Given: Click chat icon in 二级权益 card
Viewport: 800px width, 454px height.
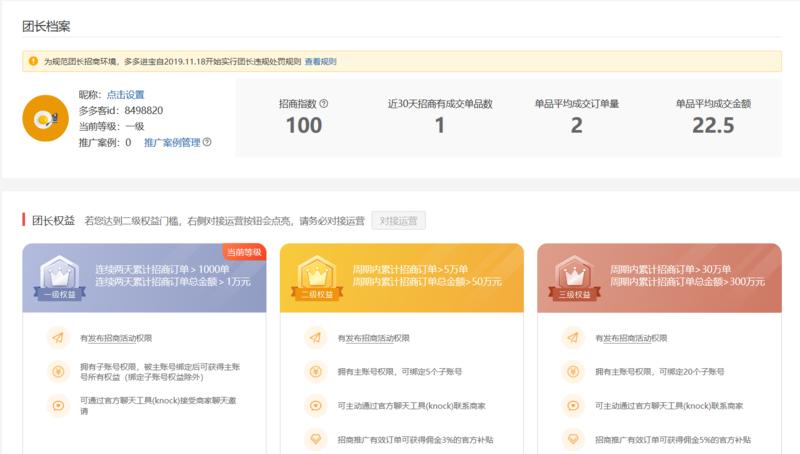Looking at the screenshot, I should pyautogui.click(x=315, y=406).
